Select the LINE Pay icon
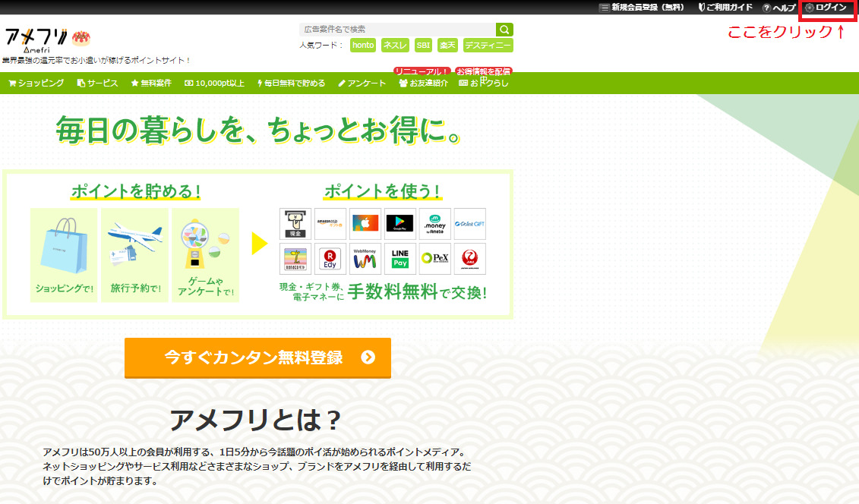 tap(400, 258)
